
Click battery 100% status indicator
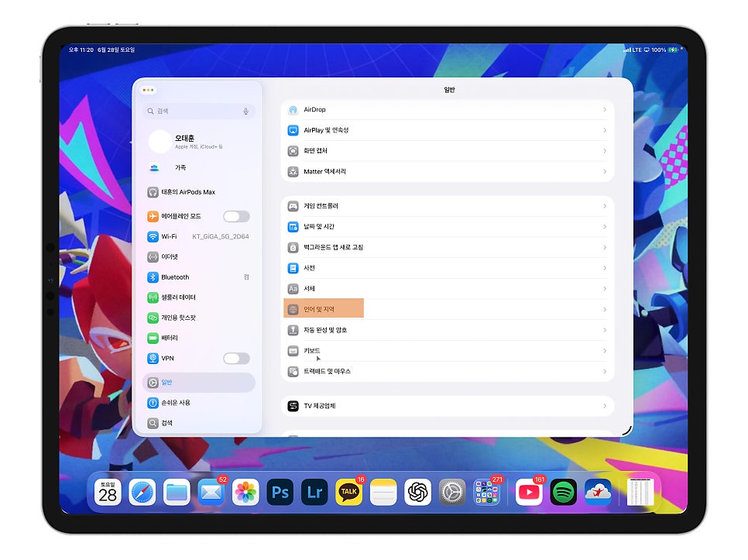pyautogui.click(x=664, y=50)
